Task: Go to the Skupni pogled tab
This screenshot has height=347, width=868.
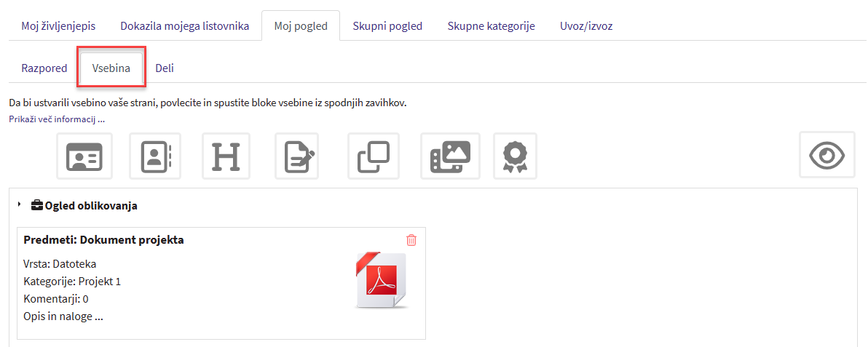Action: (x=387, y=26)
